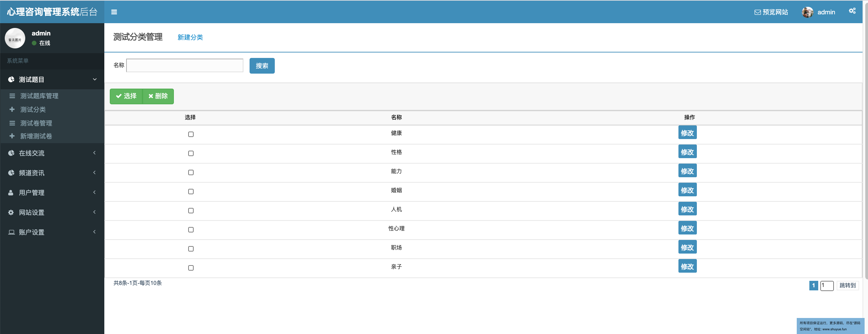Image resolution: width=868 pixels, height=334 pixels.
Task: Click 修改 for the 性心理 row
Action: 687,228
